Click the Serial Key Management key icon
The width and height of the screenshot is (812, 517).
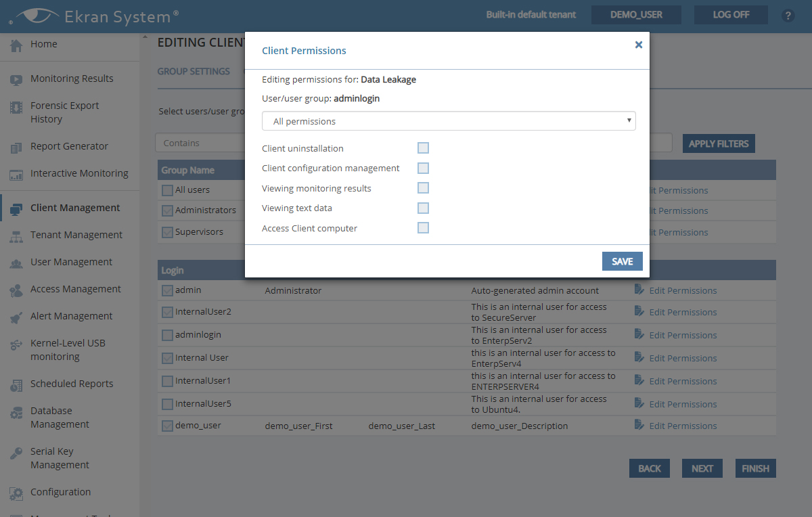[16, 453]
